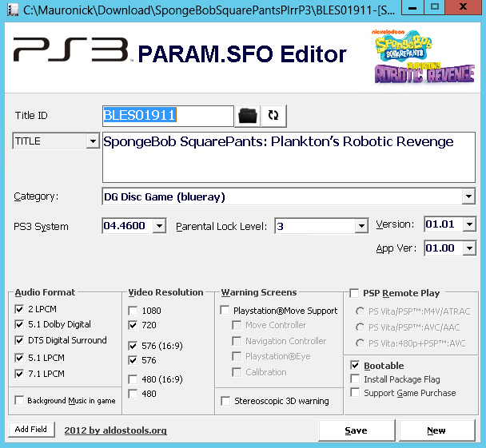Screen dimensions: 486x448
Task: Click the app icon in the title bar
Action: pos(10,10)
